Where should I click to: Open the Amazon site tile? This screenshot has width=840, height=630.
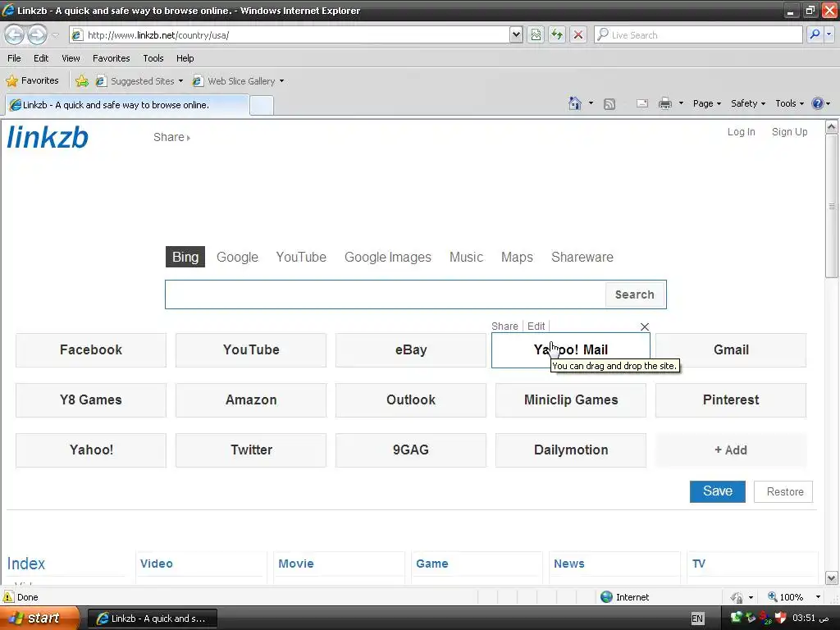point(251,400)
